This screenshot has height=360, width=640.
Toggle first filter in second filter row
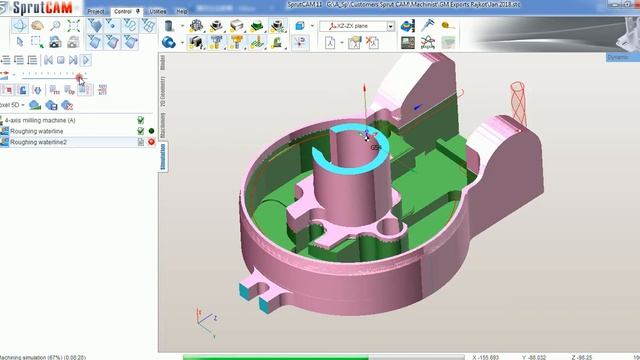(95, 42)
